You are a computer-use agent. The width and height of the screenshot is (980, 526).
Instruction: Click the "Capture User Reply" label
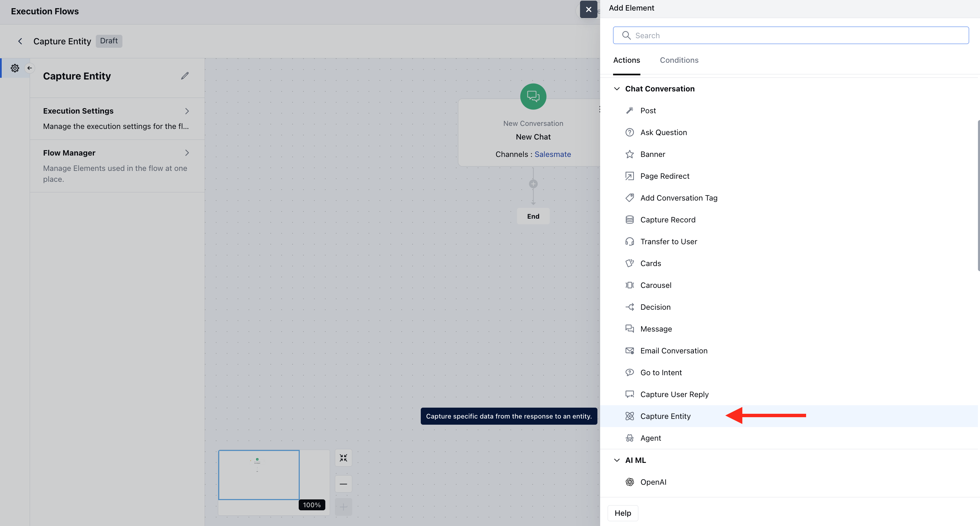click(674, 394)
